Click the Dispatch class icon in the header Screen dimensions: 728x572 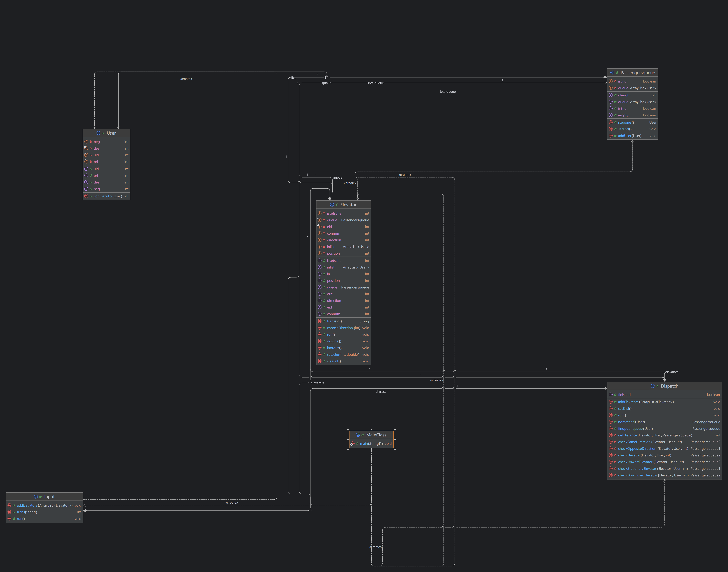click(x=652, y=386)
